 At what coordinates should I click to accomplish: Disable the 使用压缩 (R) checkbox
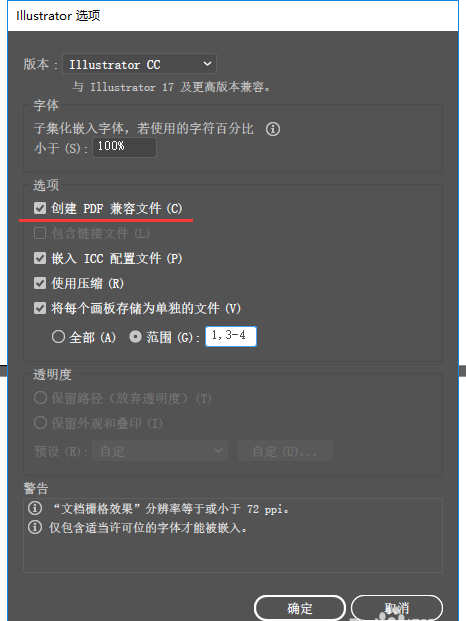point(40,283)
